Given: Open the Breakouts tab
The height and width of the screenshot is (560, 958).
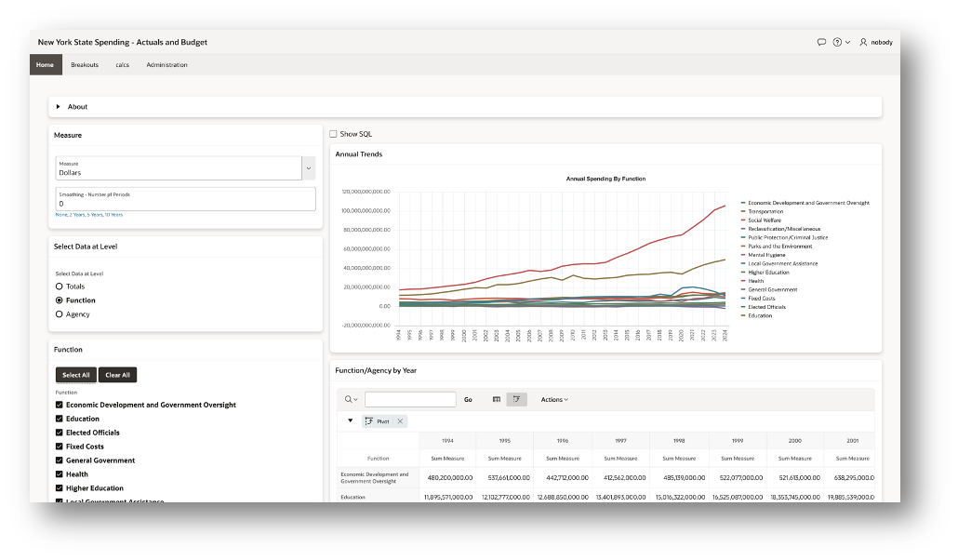Looking at the screenshot, I should pos(85,65).
